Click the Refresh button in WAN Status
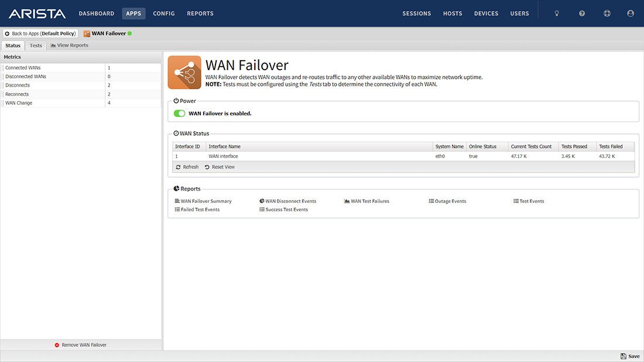This screenshot has height=362, width=644. 187,167
